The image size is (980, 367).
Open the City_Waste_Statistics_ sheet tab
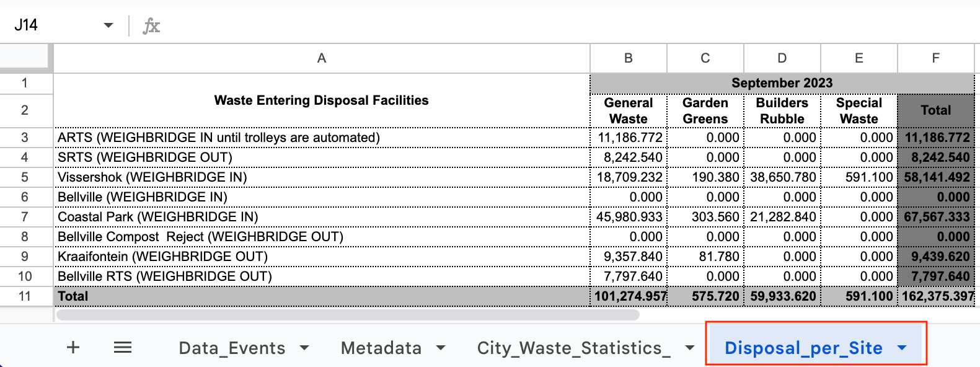click(x=573, y=348)
